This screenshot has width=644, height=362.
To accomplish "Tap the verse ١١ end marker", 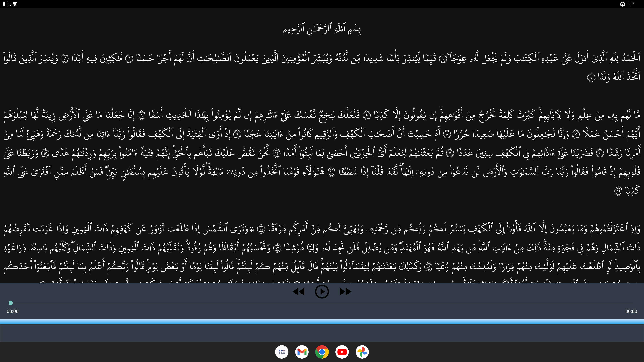I will click(x=450, y=153).
